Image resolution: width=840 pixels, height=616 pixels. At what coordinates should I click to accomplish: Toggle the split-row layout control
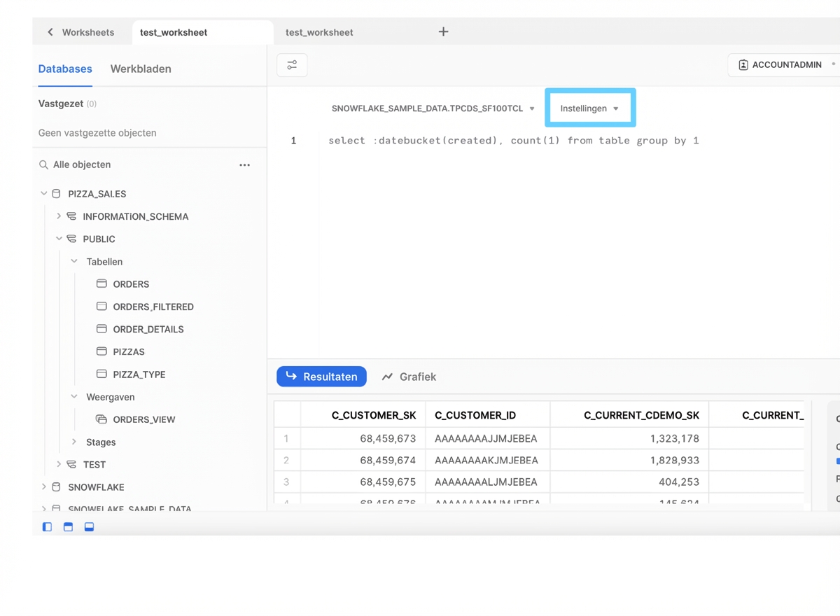point(68,526)
